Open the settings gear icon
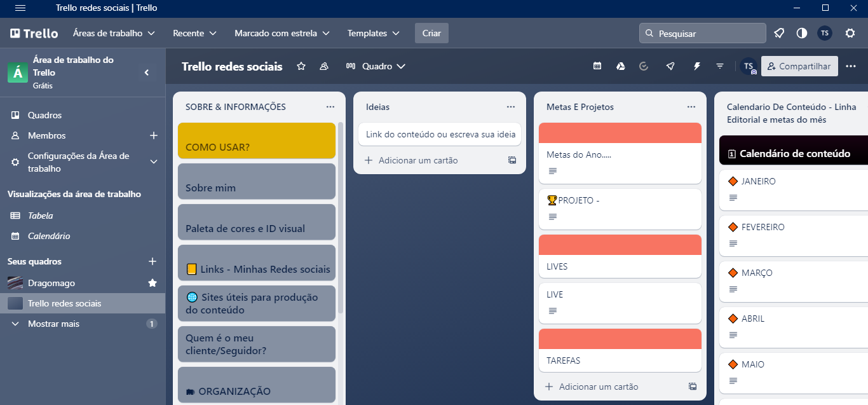The height and width of the screenshot is (405, 868). click(x=850, y=33)
